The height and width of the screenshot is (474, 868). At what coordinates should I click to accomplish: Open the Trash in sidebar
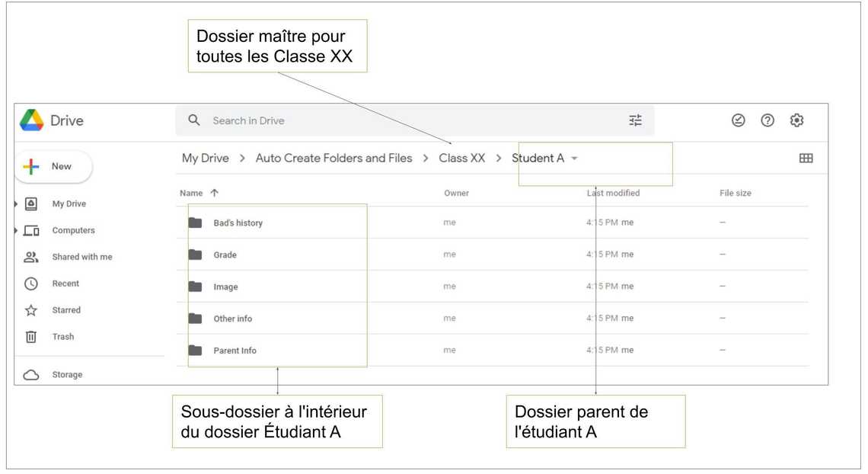click(62, 337)
